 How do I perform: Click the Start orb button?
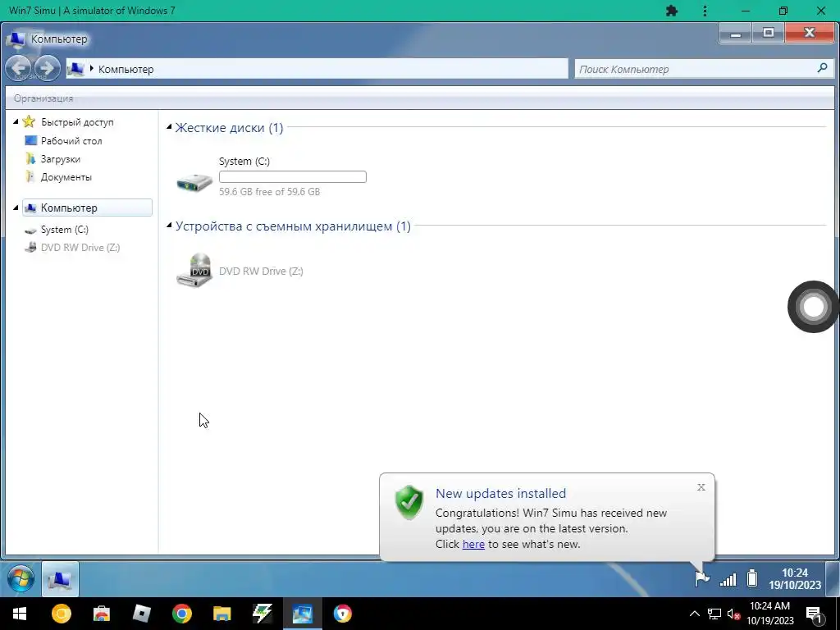point(21,578)
